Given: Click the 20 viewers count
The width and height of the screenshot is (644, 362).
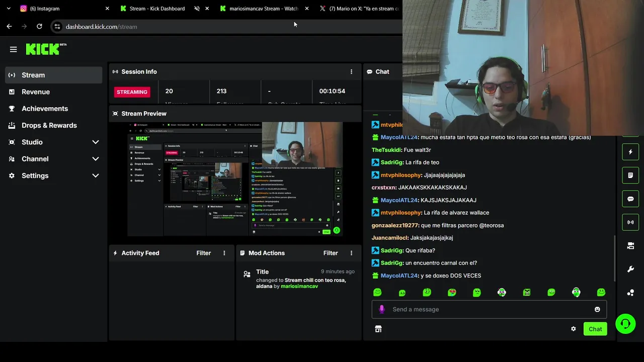Looking at the screenshot, I should [x=169, y=91].
